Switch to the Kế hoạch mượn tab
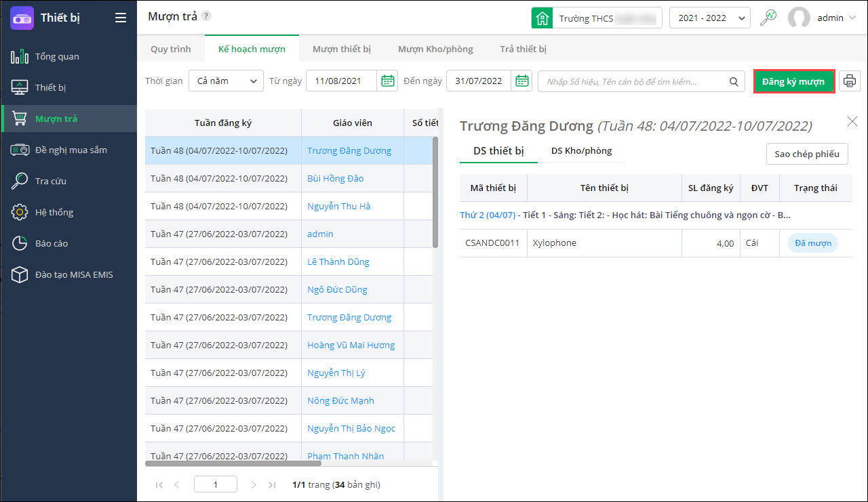Viewport: 868px width, 502px height. [x=252, y=49]
